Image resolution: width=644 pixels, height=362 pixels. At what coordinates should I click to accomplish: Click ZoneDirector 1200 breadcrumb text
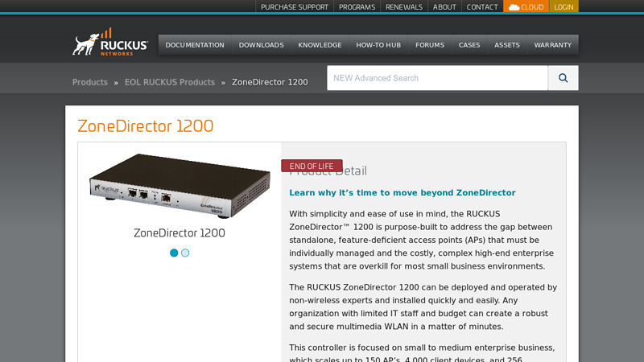[270, 82]
